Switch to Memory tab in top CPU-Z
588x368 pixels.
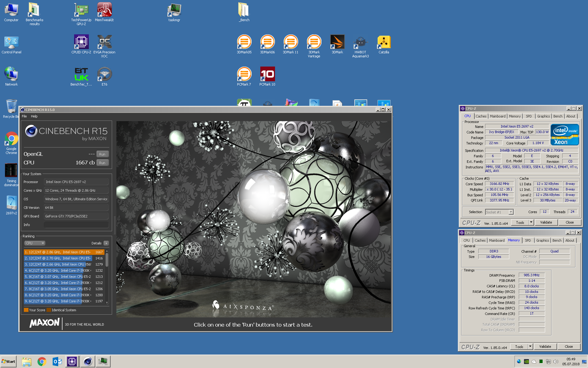point(515,116)
